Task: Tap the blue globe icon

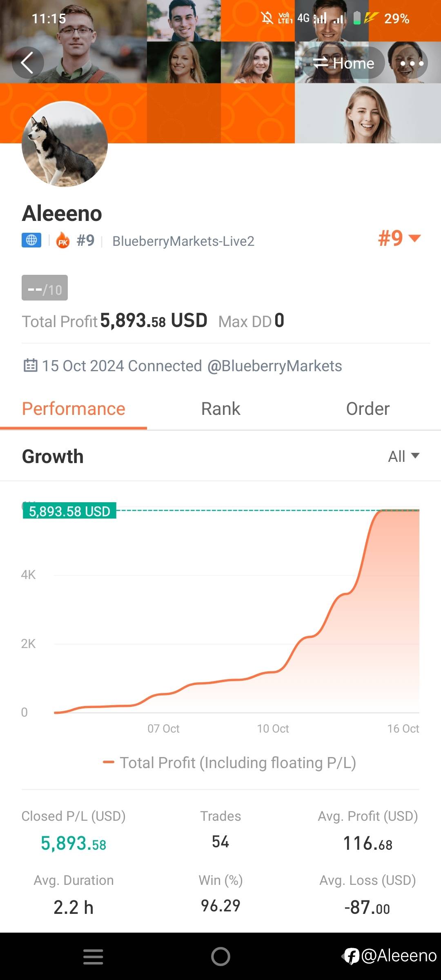Action: [x=31, y=240]
